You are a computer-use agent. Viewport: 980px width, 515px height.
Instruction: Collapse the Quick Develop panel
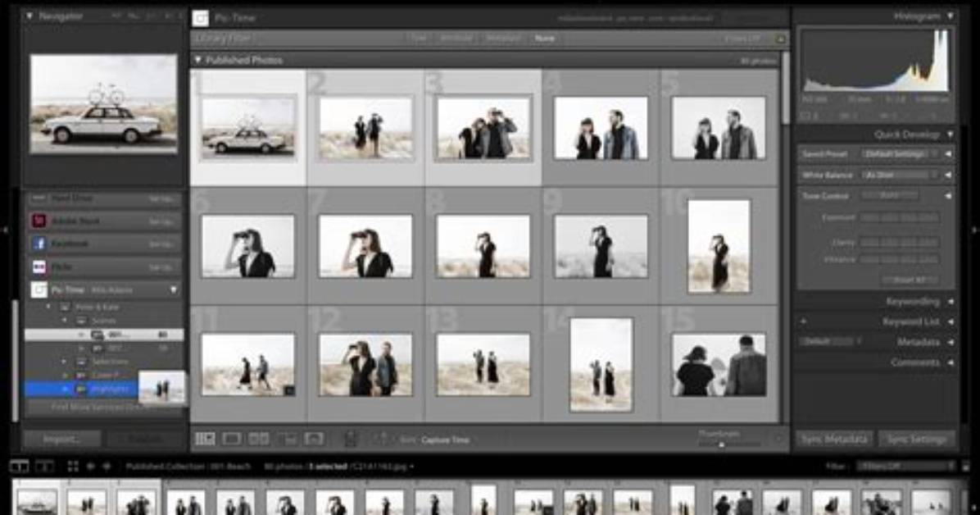pos(950,134)
